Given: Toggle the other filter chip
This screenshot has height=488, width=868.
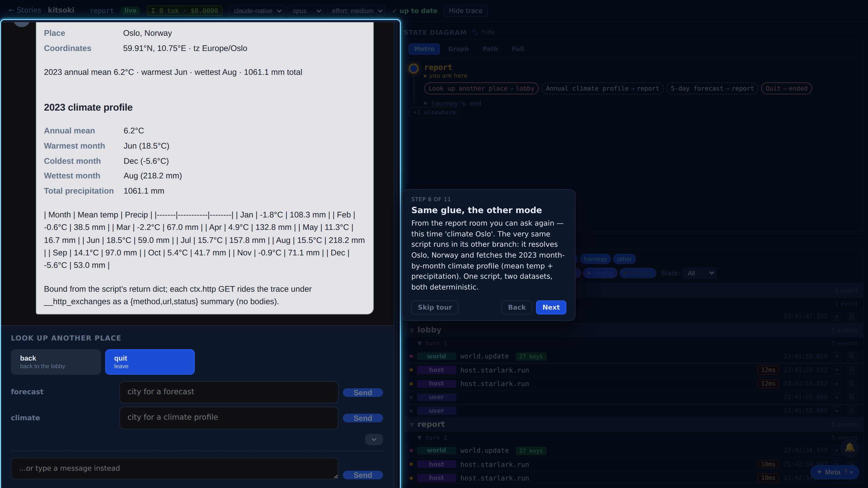Looking at the screenshot, I should [624, 259].
